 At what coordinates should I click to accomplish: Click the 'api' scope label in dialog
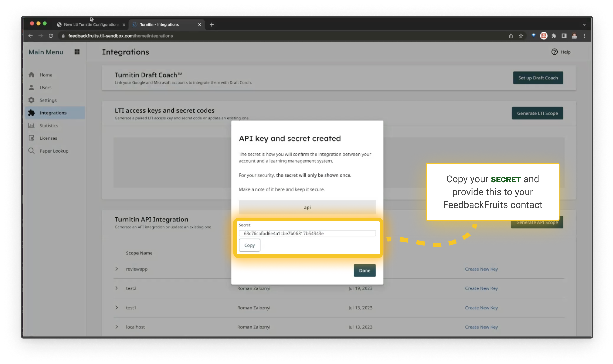point(307,207)
